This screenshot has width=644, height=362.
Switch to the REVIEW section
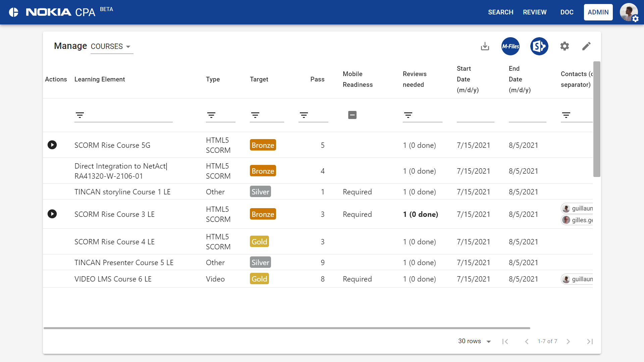[535, 12]
